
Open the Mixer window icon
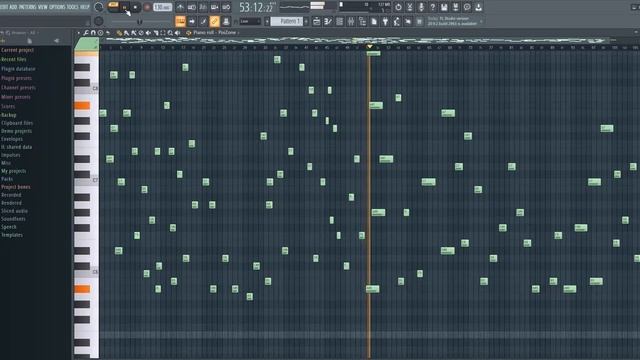pyautogui.click(x=351, y=21)
